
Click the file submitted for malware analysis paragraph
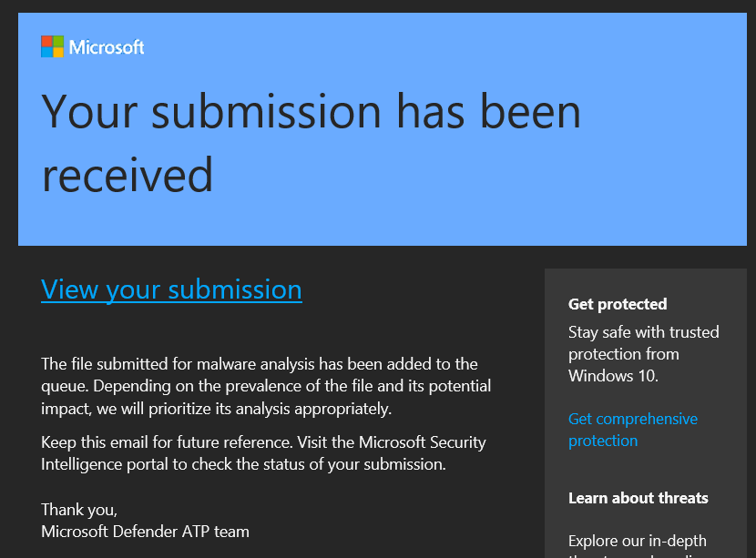[x=266, y=387]
